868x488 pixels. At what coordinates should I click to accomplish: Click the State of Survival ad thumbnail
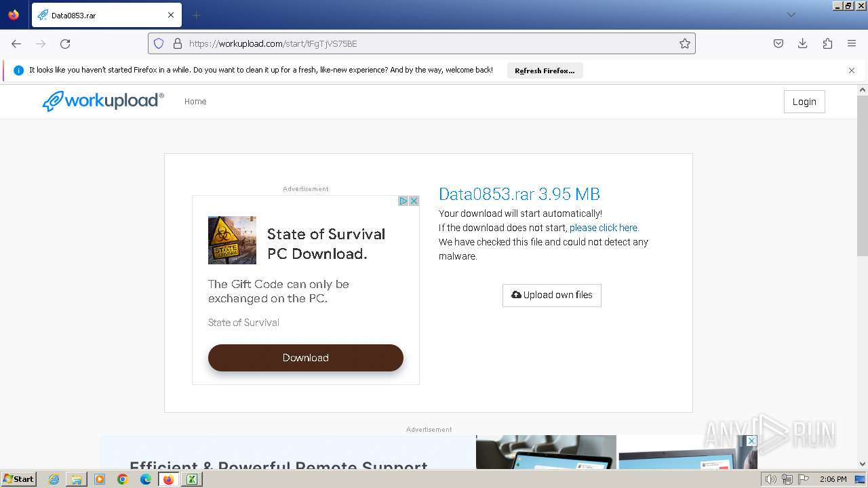pyautogui.click(x=232, y=240)
